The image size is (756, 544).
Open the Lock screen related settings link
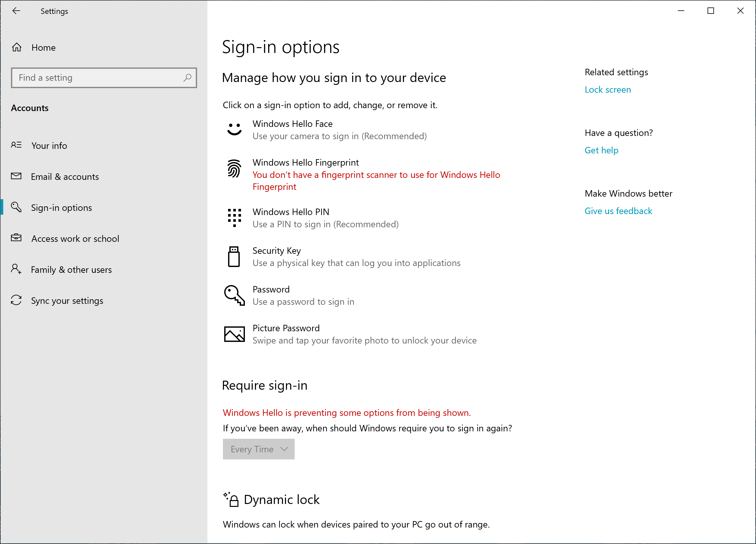coord(607,90)
